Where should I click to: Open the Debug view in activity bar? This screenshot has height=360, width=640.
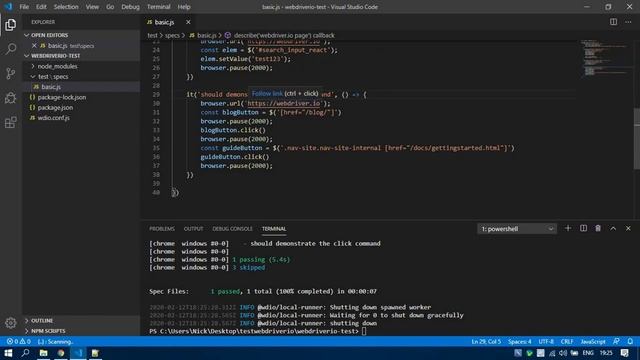pos(11,98)
